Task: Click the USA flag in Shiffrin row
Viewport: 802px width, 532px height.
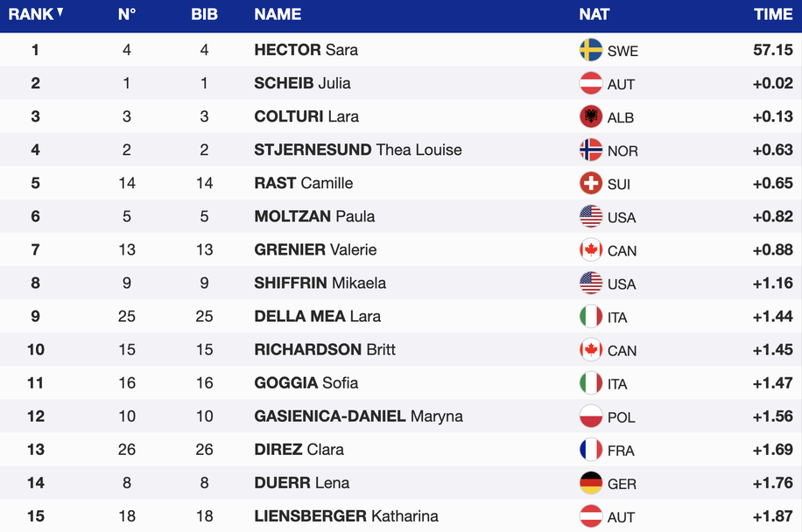Action: tap(591, 283)
